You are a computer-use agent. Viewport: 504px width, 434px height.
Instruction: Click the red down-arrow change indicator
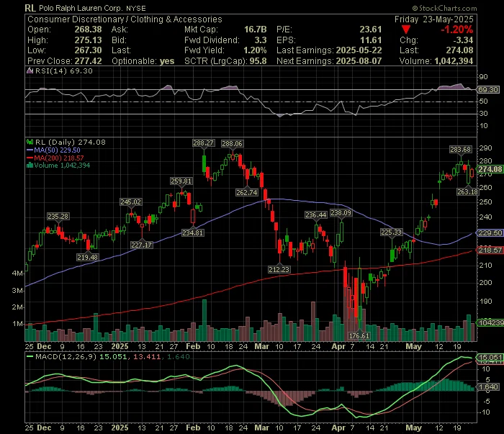click(406, 30)
